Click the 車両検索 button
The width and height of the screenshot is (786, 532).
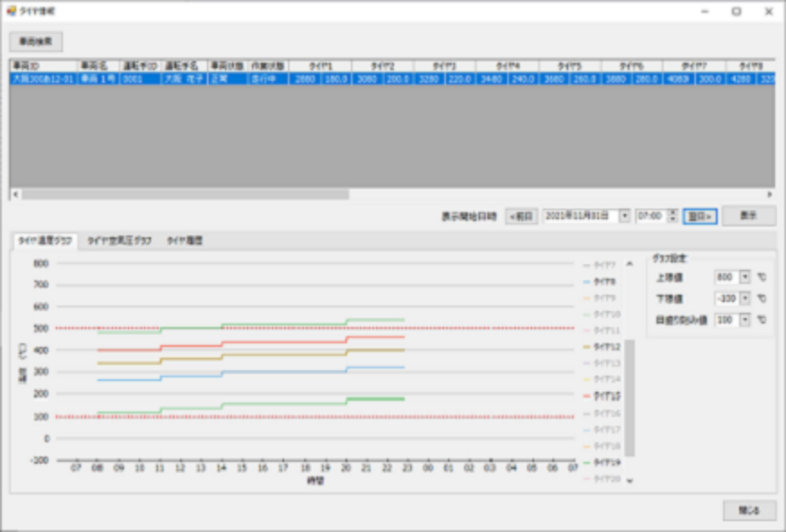(x=36, y=41)
